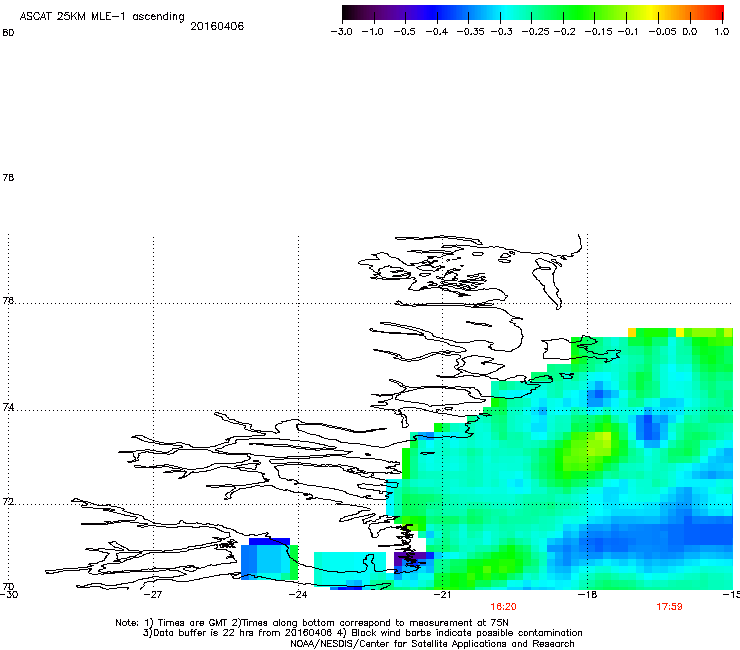Click the latitude label 74
The height and width of the screenshot is (650, 740).
click(8, 407)
